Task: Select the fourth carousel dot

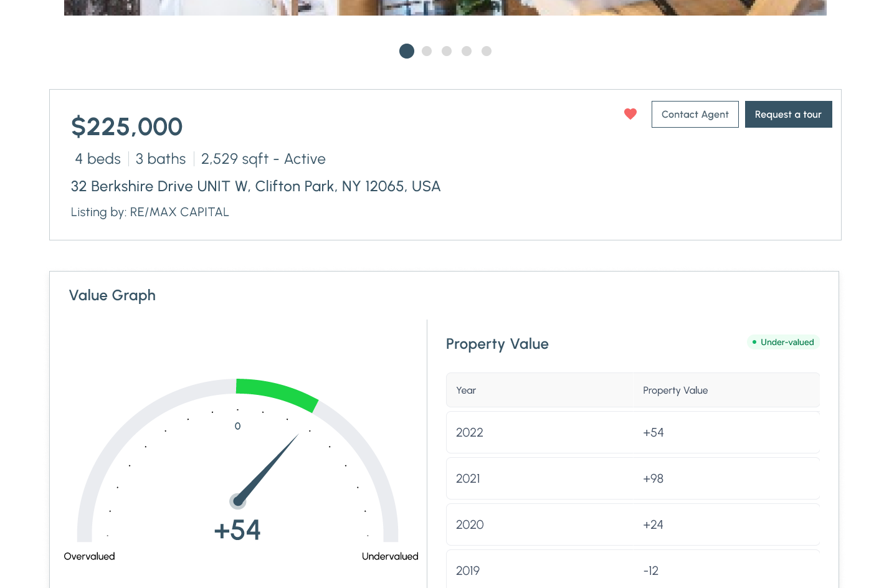Action: coord(467,51)
